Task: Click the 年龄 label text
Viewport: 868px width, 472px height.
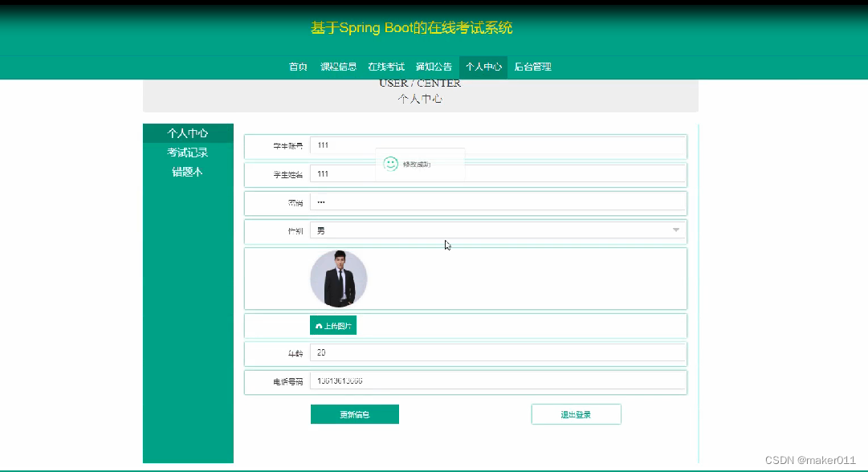Action: [295, 353]
